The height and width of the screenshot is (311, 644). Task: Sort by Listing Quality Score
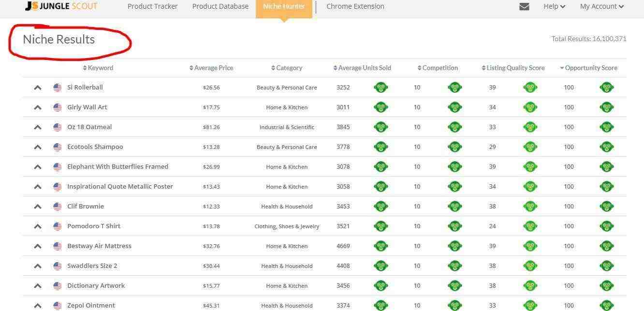click(513, 68)
